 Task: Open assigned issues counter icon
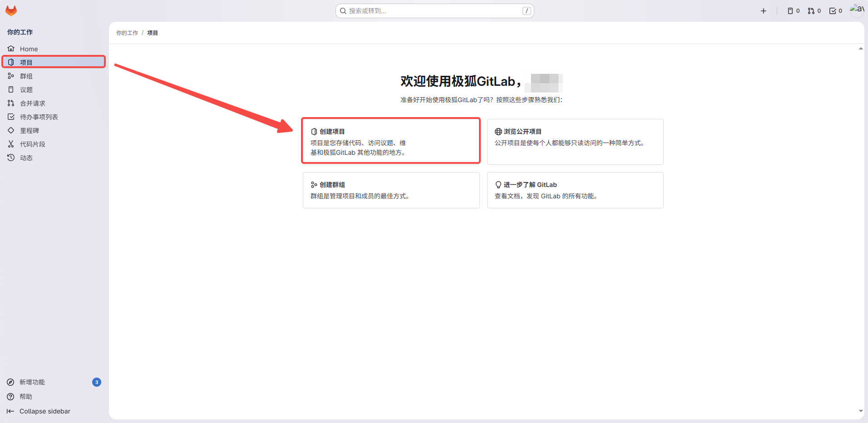793,11
